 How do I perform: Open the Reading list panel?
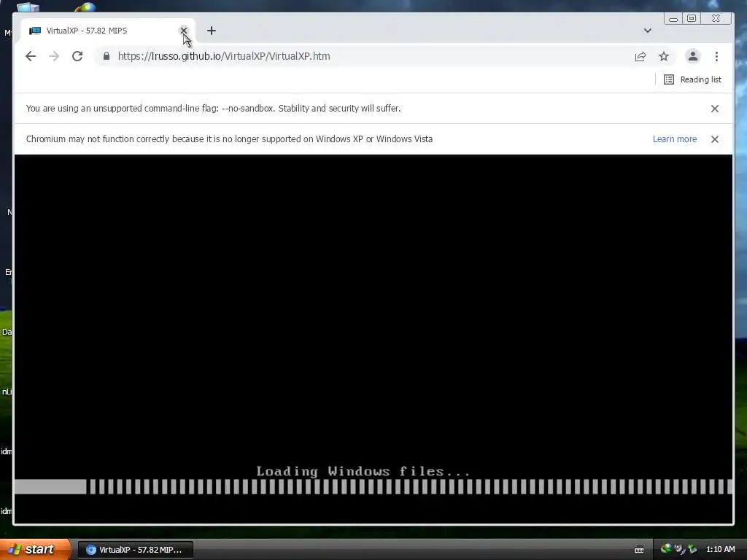point(692,79)
